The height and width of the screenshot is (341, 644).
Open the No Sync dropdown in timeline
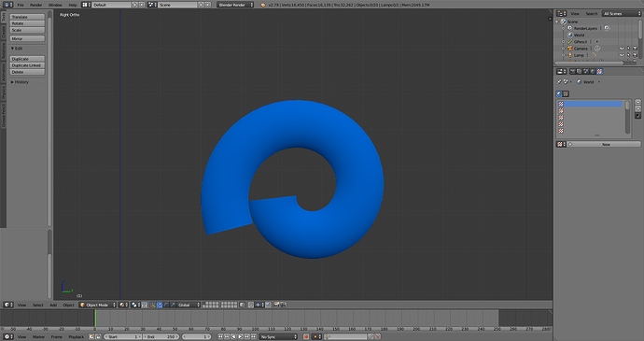[278, 336]
